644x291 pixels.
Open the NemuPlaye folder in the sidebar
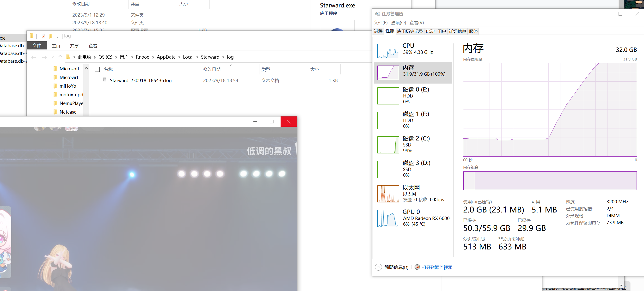pyautogui.click(x=71, y=103)
